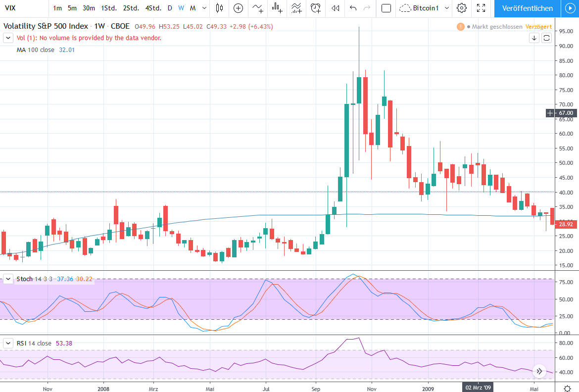Select the weekly W timeframe

181,8
